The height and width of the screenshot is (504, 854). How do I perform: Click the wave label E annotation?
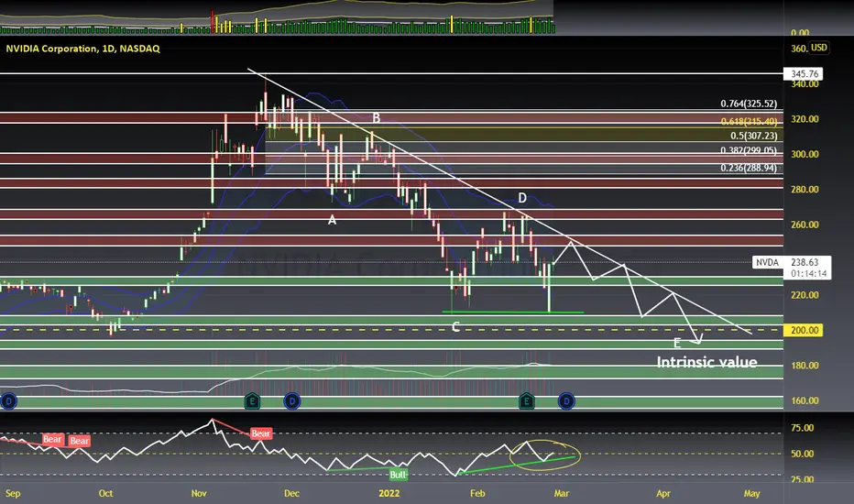677,344
